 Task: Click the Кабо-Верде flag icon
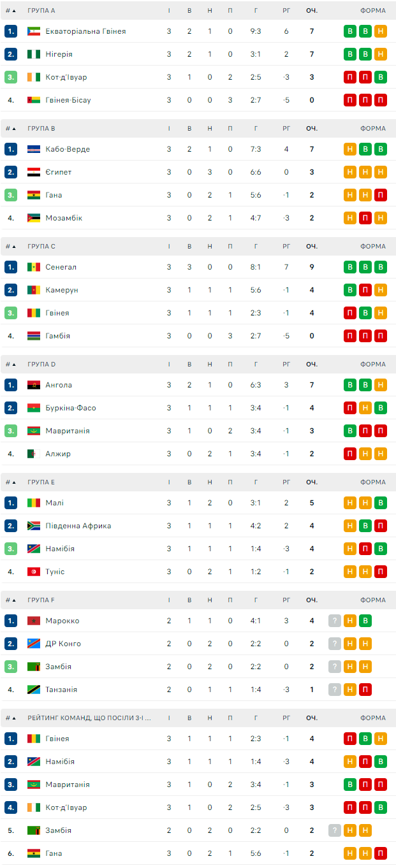34,149
